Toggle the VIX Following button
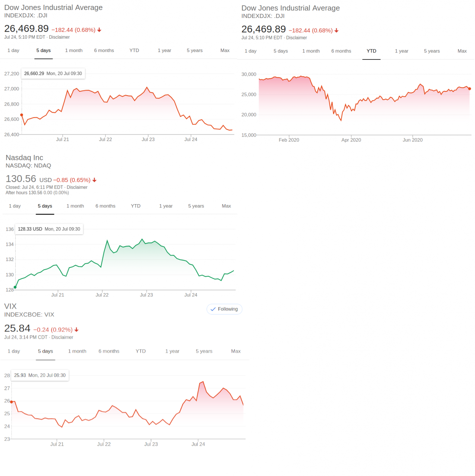475x476 pixels. (x=224, y=309)
